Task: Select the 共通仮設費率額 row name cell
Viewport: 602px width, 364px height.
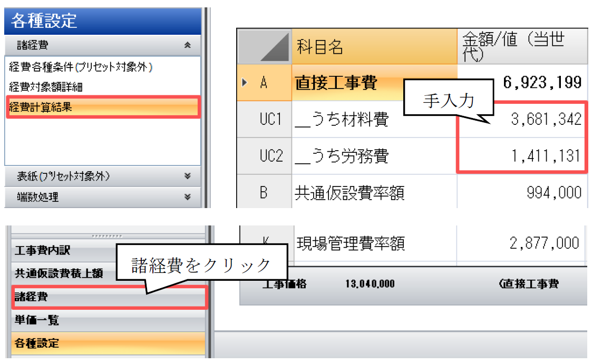Action: (x=374, y=192)
